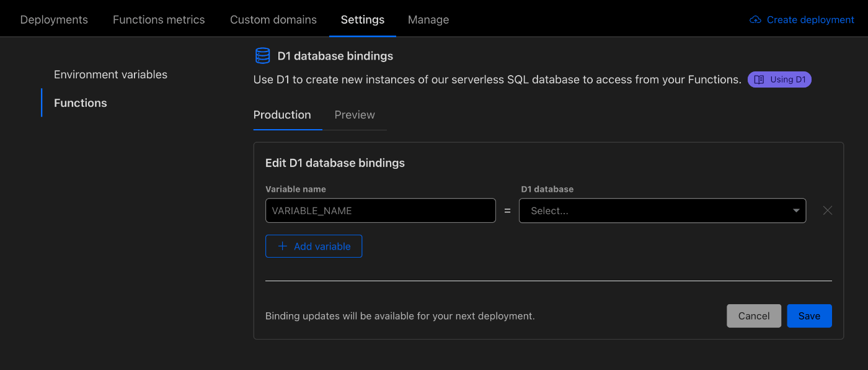Click the D1 database bindings heading
This screenshot has width=868, height=370.
coord(335,56)
